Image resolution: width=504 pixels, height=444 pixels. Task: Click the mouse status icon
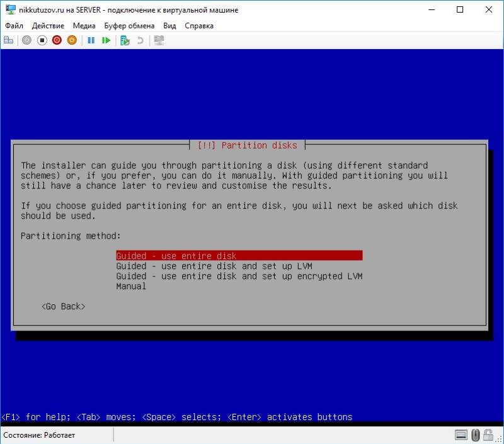tap(476, 435)
